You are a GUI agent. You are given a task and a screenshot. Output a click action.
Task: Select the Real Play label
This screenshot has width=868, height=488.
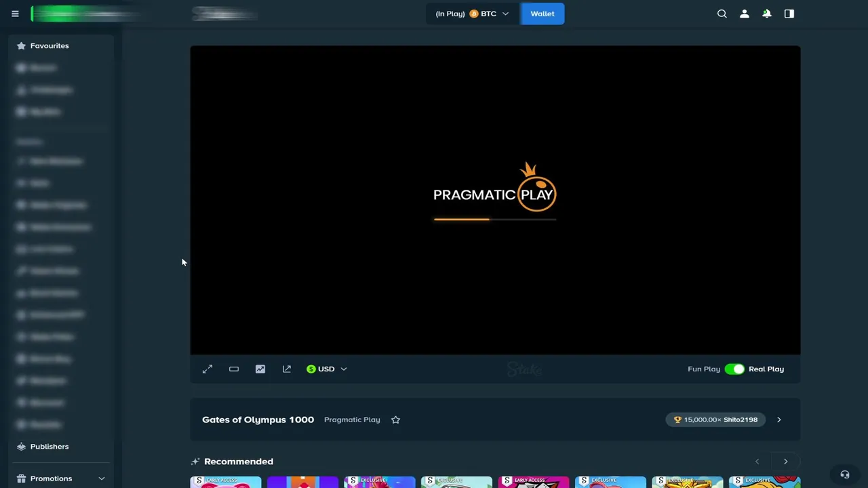766,369
